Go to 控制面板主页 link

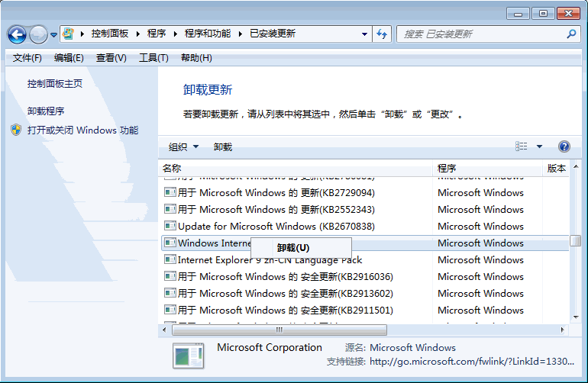55,84
